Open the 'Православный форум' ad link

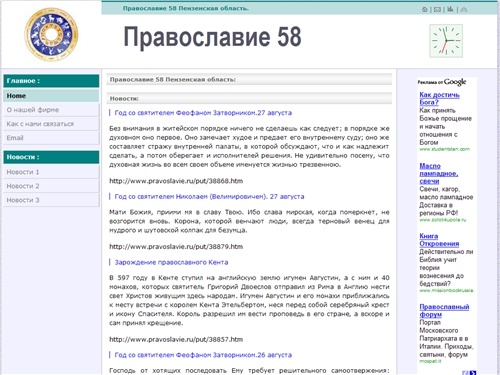[x=444, y=310]
